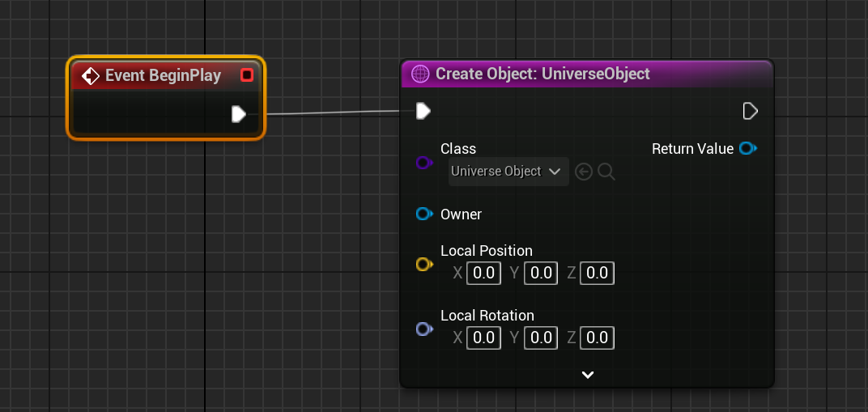This screenshot has height=412, width=868.
Task: Click the purple Class input pin
Action: 423,163
